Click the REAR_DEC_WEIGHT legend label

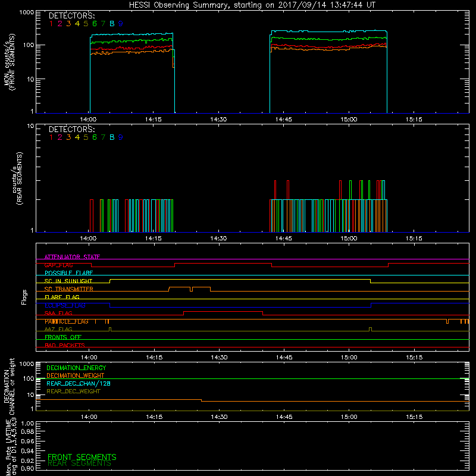coord(73,392)
